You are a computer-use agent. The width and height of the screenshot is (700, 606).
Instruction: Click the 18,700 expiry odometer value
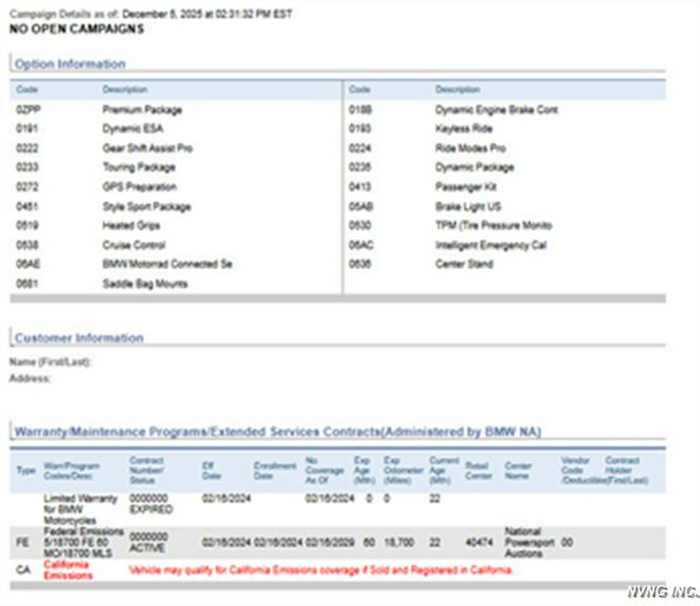tap(399, 542)
